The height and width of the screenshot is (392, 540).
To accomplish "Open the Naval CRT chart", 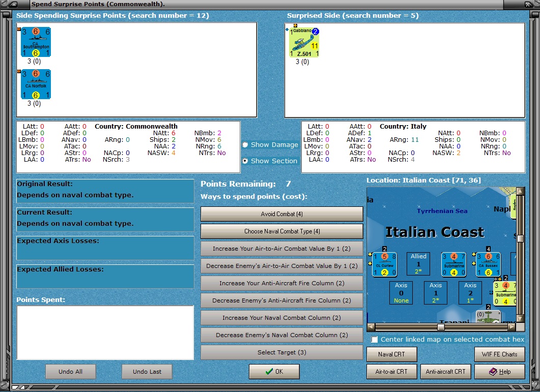I will (x=391, y=354).
